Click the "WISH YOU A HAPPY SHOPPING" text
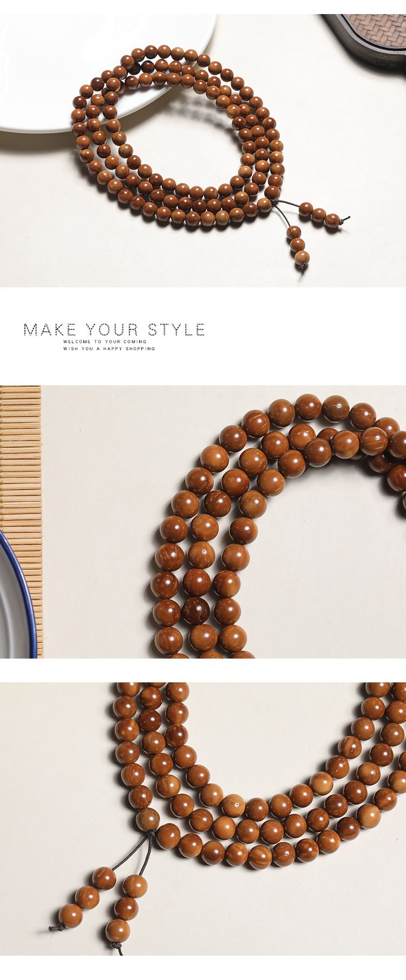The height and width of the screenshot is (980, 406). pyautogui.click(x=109, y=349)
